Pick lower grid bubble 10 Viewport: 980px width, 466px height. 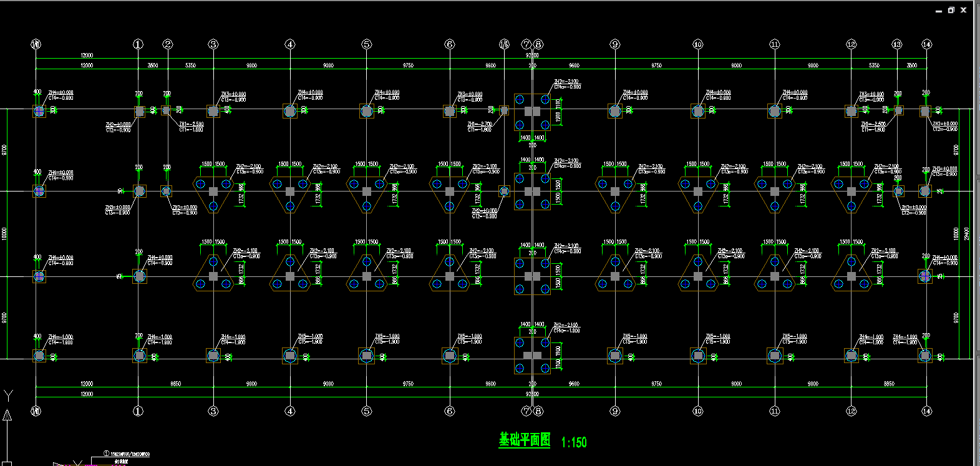698,411
